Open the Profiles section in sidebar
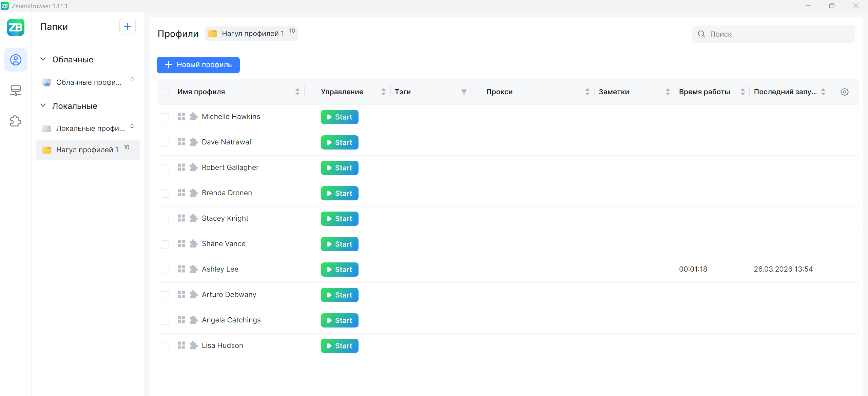The height and width of the screenshot is (396, 868). [16, 60]
